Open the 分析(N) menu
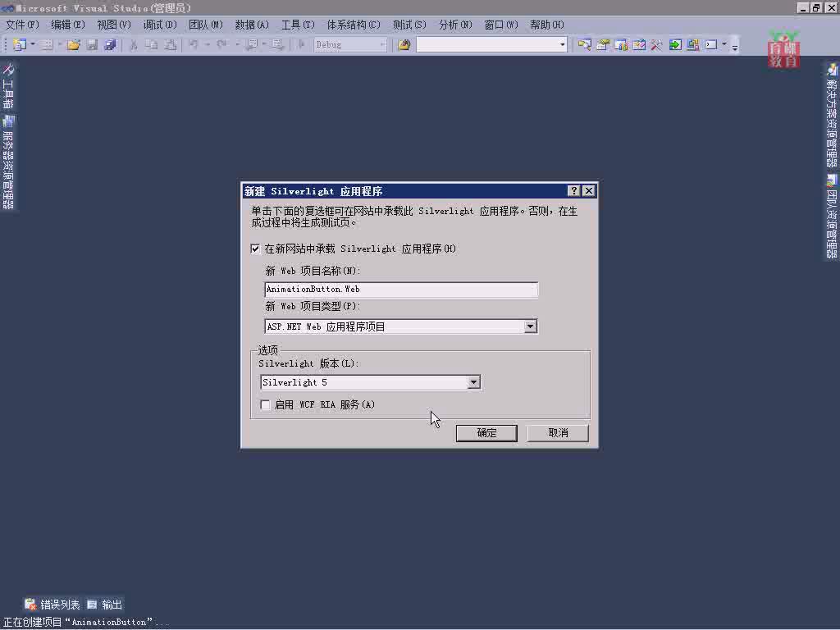The width and height of the screenshot is (840, 630). [455, 25]
